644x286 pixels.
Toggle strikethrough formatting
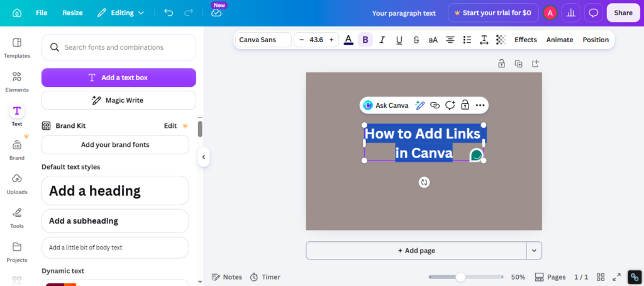coord(416,40)
